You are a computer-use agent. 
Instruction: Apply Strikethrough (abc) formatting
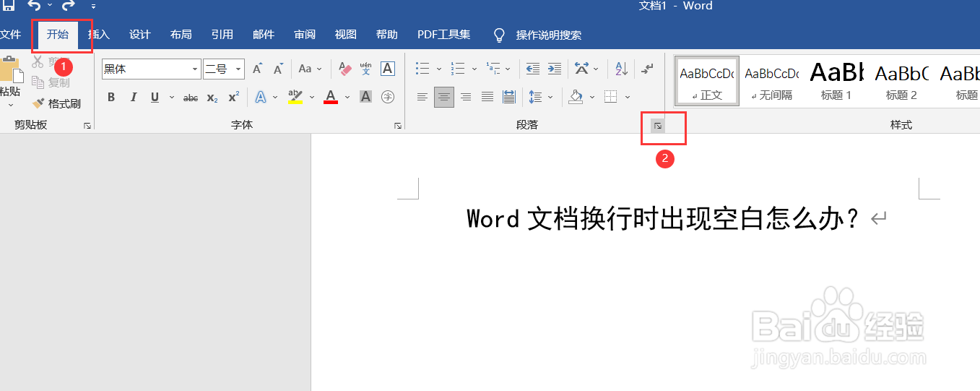(x=191, y=97)
